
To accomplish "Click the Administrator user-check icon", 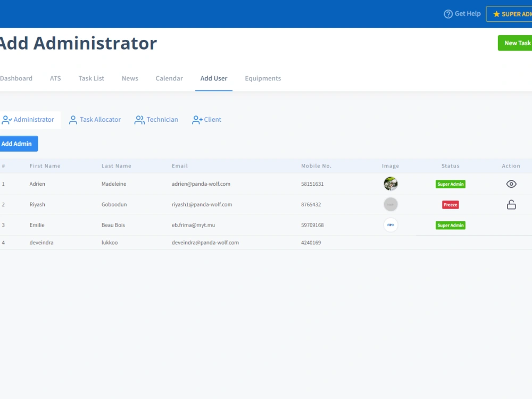I will (x=7, y=120).
